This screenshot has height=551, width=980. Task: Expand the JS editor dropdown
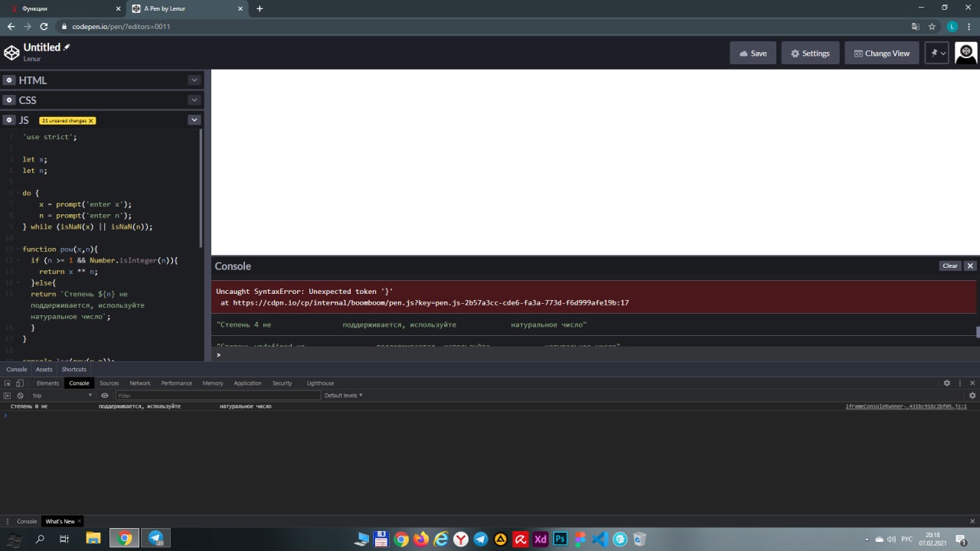[194, 120]
